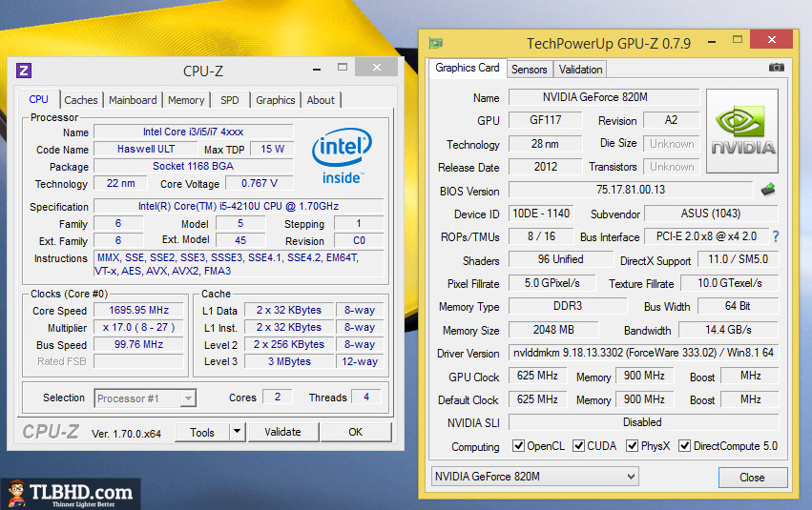The width and height of the screenshot is (812, 510).
Task: Click the CPU-Z purple Z app icon
Action: tap(24, 70)
